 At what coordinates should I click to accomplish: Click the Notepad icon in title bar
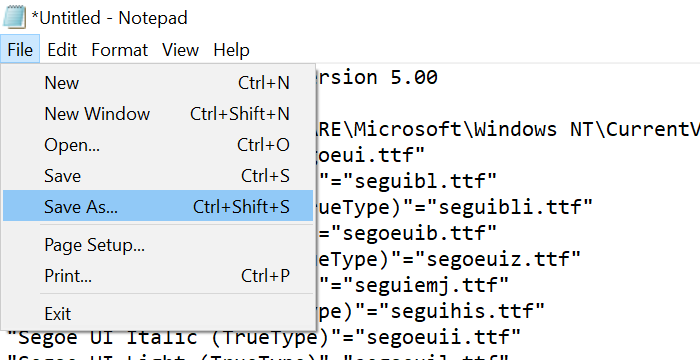(x=14, y=18)
